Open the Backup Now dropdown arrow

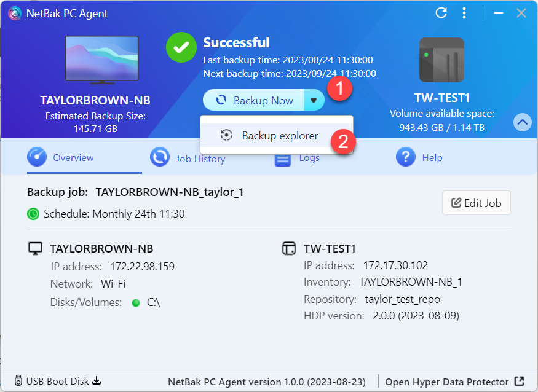[314, 100]
